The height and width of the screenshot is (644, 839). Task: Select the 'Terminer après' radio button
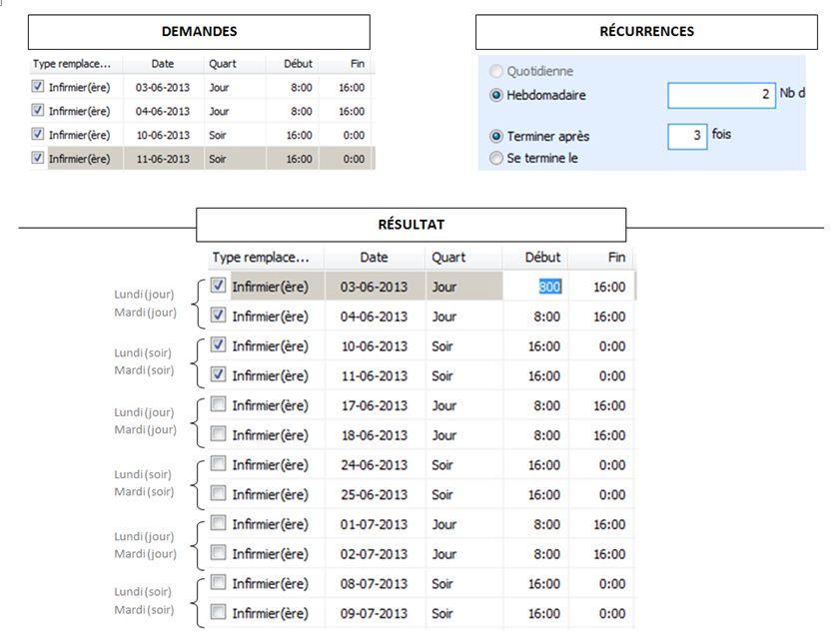496,137
